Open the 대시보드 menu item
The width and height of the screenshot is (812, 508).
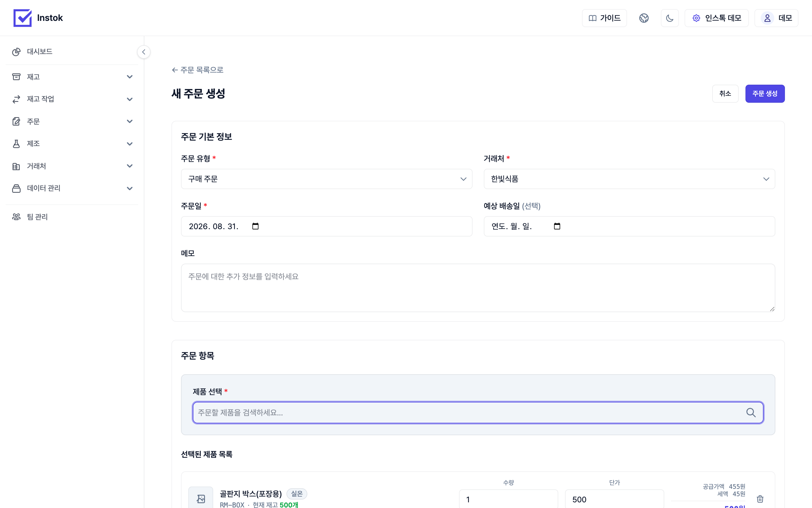point(72,52)
